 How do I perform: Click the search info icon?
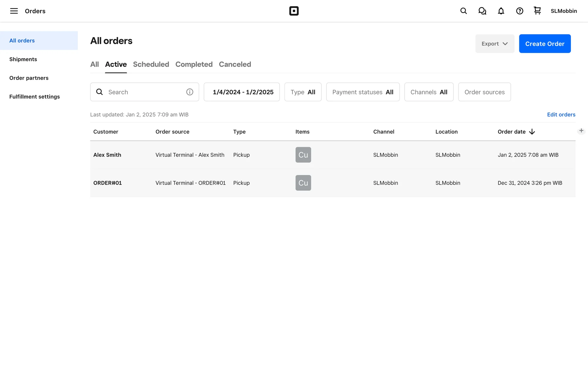[x=190, y=92]
